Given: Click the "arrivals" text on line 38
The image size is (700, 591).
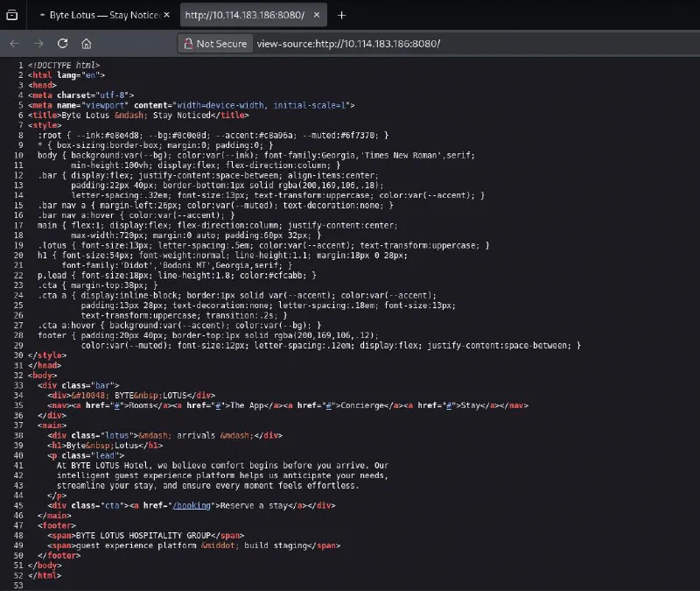Looking at the screenshot, I should (x=196, y=435).
